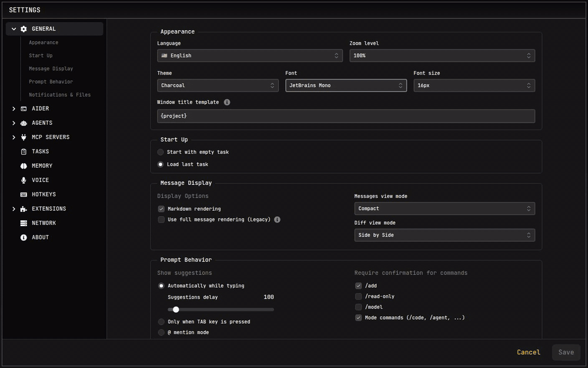Screen dimensions: 588x368
Task: Open the Font size dropdown
Action: 475,85
